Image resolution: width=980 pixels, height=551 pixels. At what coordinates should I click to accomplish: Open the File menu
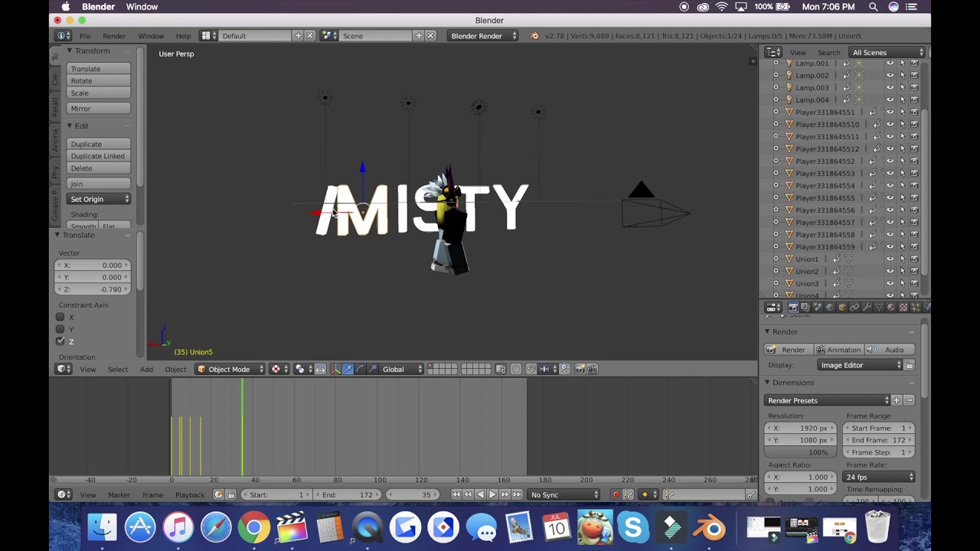tap(85, 36)
